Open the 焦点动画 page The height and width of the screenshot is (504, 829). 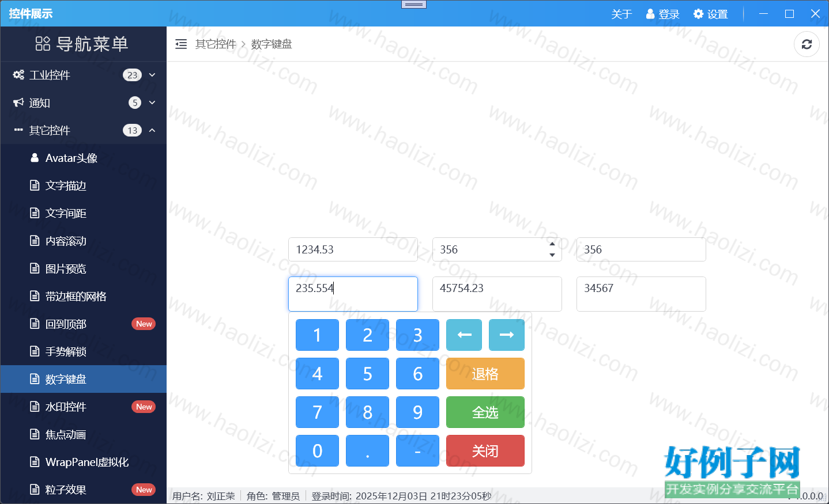84,434
